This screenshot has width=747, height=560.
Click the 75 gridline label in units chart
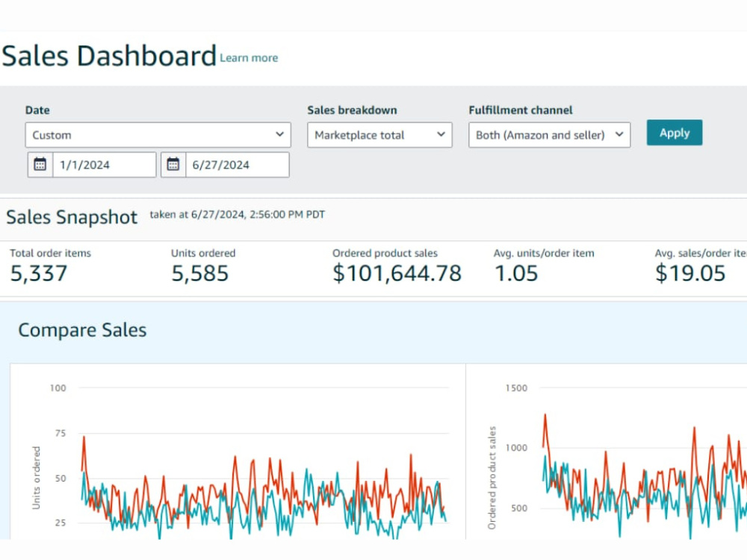[x=61, y=433]
